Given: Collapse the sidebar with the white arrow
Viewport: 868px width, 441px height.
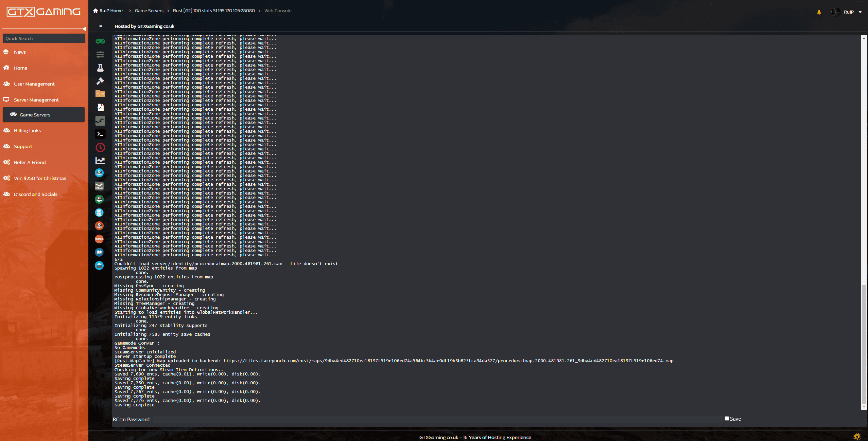Looking at the screenshot, I should [x=84, y=29].
